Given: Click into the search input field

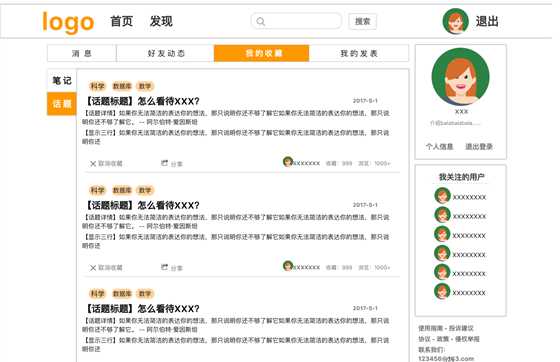Looking at the screenshot, I should (x=296, y=21).
